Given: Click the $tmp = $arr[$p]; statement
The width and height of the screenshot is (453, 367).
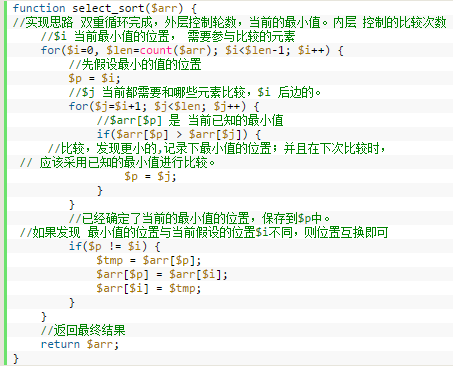Looking at the screenshot, I should tap(149, 260).
